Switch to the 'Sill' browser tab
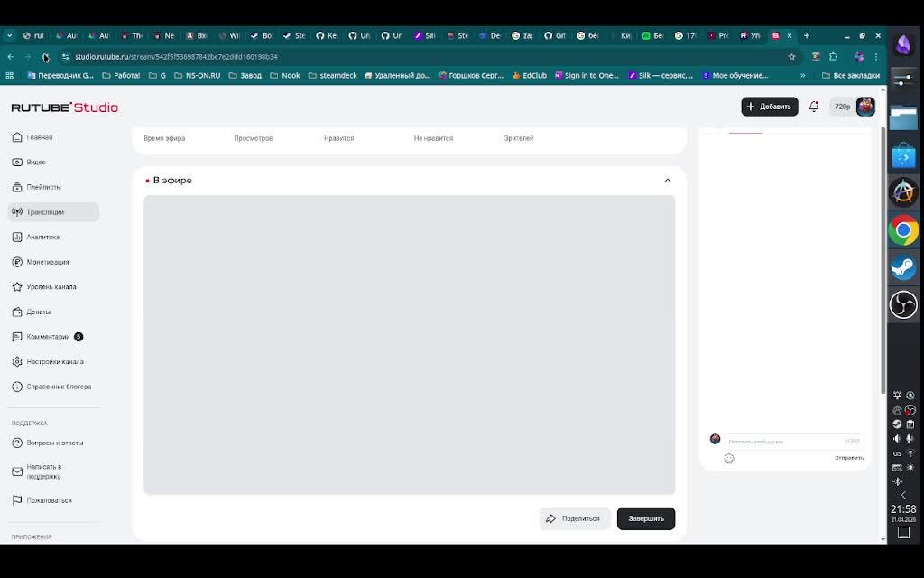This screenshot has width=924, height=578. pyautogui.click(x=424, y=35)
